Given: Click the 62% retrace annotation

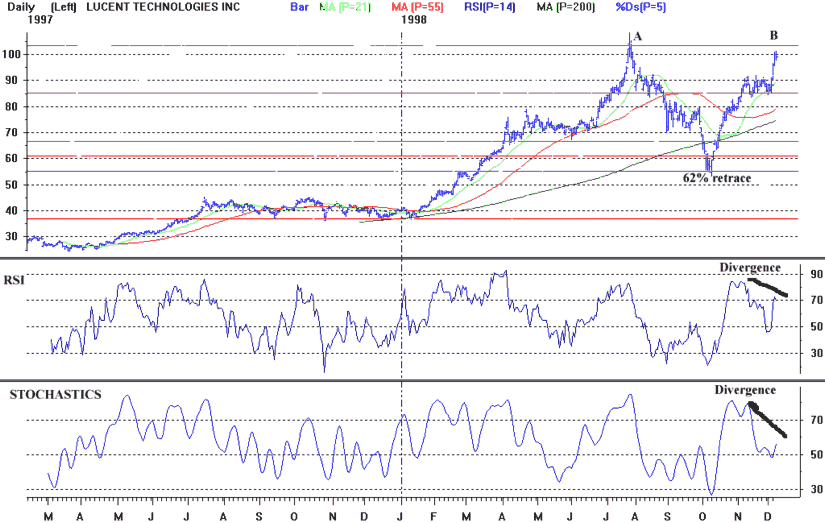Looking at the screenshot, I should click(717, 178).
